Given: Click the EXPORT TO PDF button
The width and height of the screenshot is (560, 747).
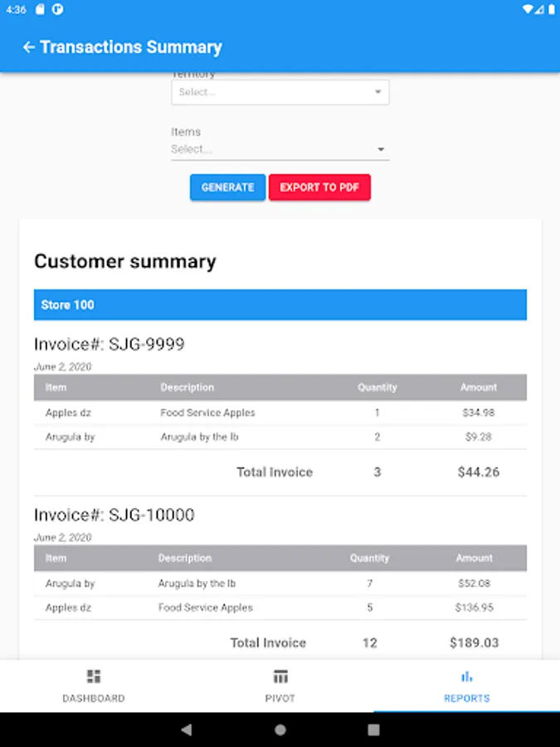Looking at the screenshot, I should point(319,188).
